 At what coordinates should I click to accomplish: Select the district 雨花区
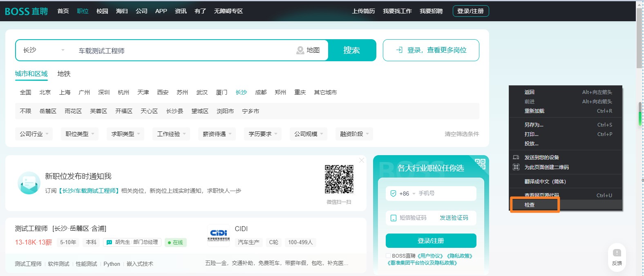point(73,111)
